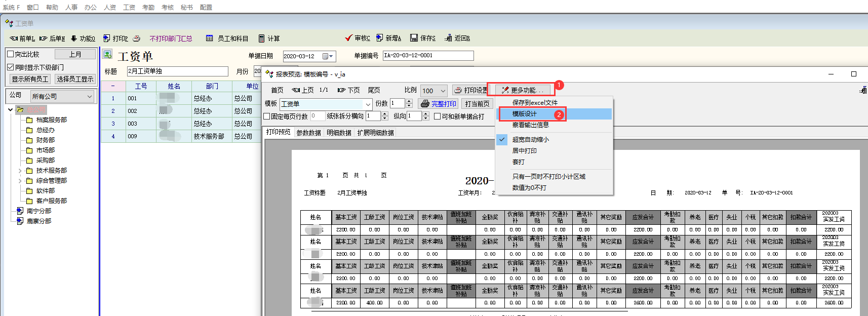Select 模版设计 in the dropdown menu

(x=524, y=114)
